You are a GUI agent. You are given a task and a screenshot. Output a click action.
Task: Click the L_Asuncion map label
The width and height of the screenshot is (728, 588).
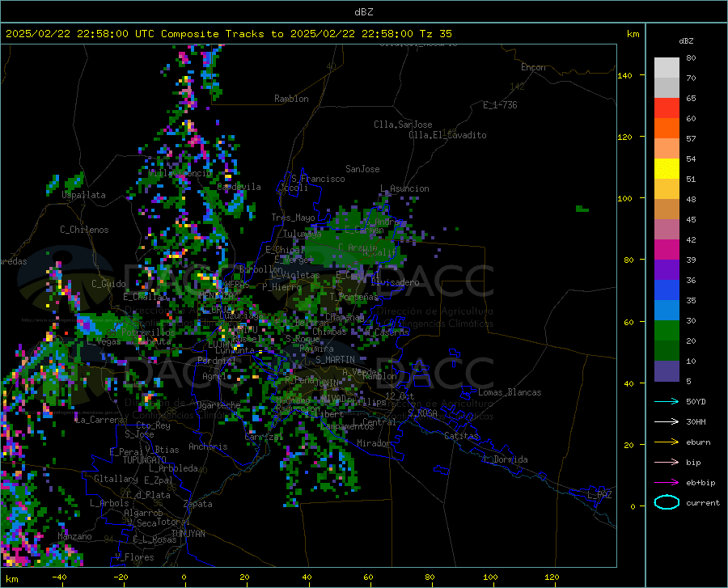tap(404, 188)
